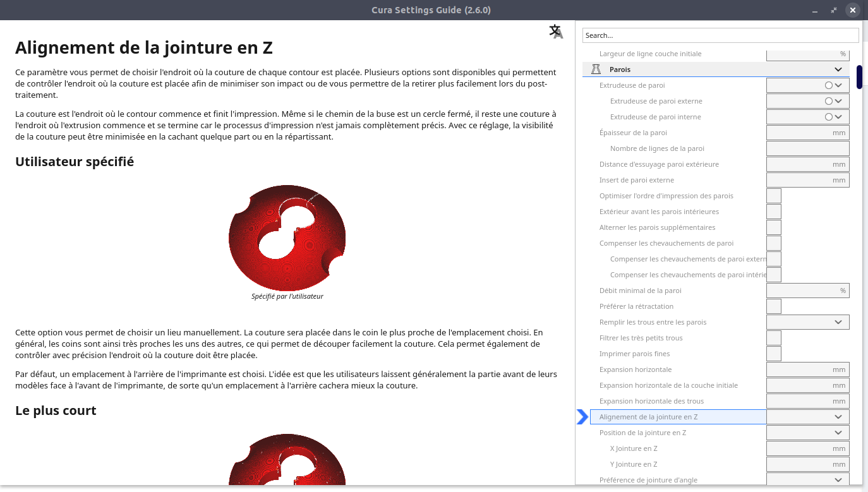868x492 pixels.
Task: Toggle the Optimiser l'ordre d'impression des parois checkbox
Action: click(774, 196)
